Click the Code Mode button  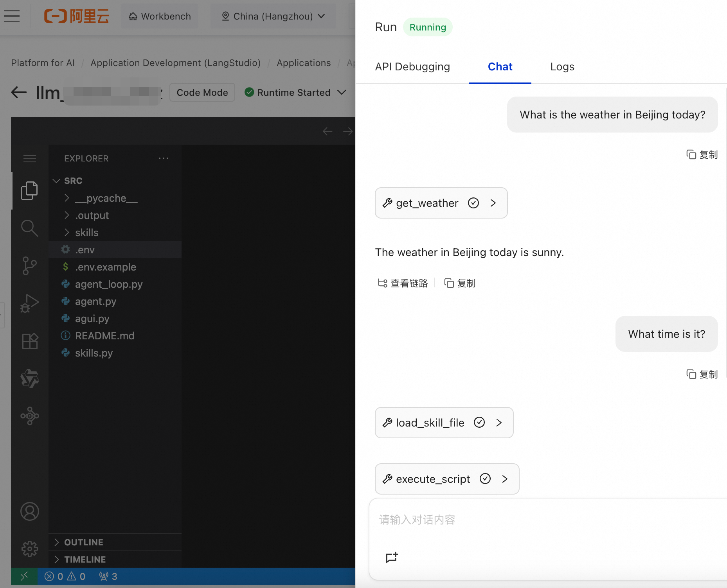(x=202, y=93)
